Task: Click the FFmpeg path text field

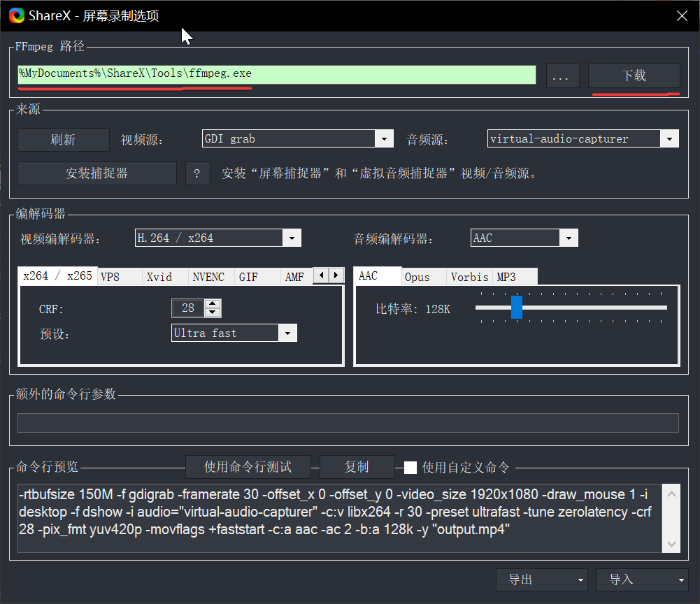Action: tap(277, 75)
